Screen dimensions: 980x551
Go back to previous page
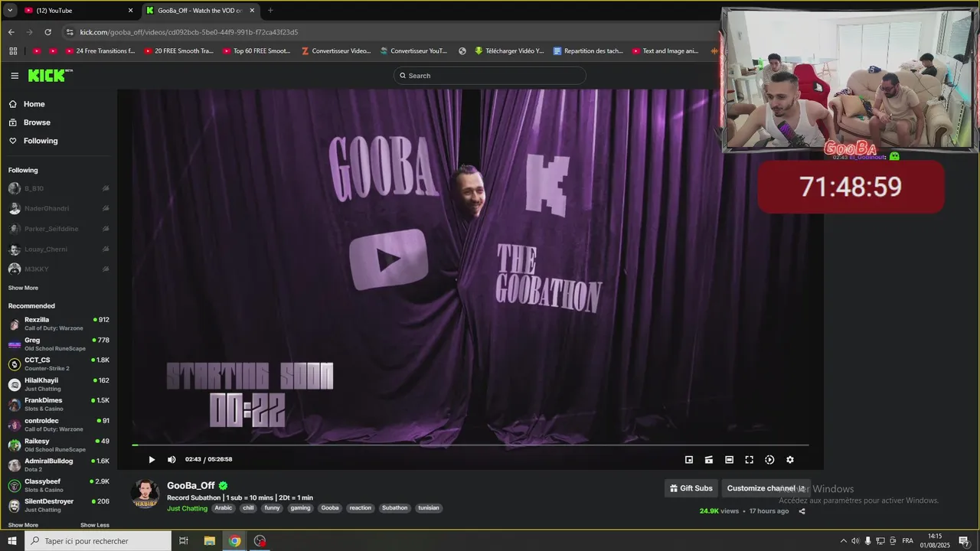[x=11, y=32]
